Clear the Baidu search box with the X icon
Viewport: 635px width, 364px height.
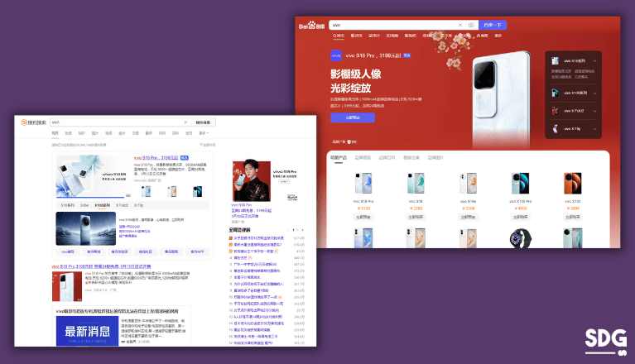460,25
